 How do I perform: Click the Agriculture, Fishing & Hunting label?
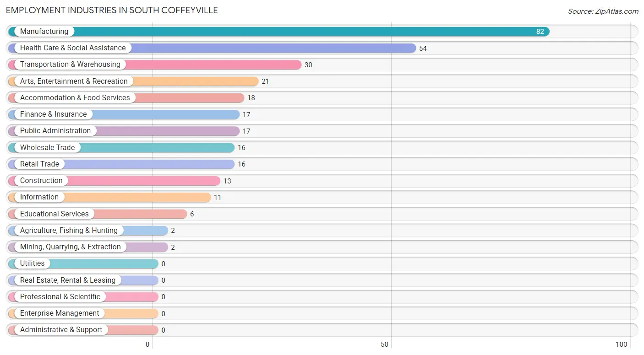69,231
